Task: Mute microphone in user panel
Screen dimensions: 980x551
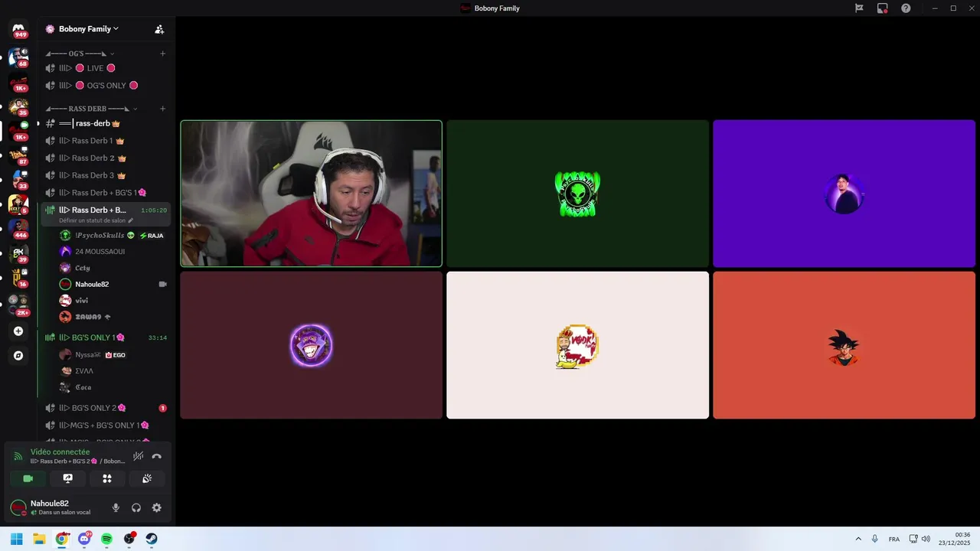Action: point(116,507)
